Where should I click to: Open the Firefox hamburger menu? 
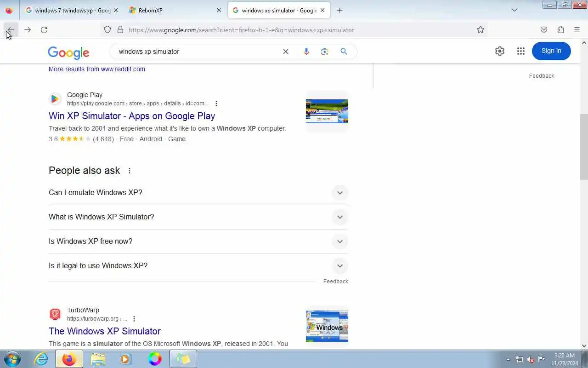(577, 30)
